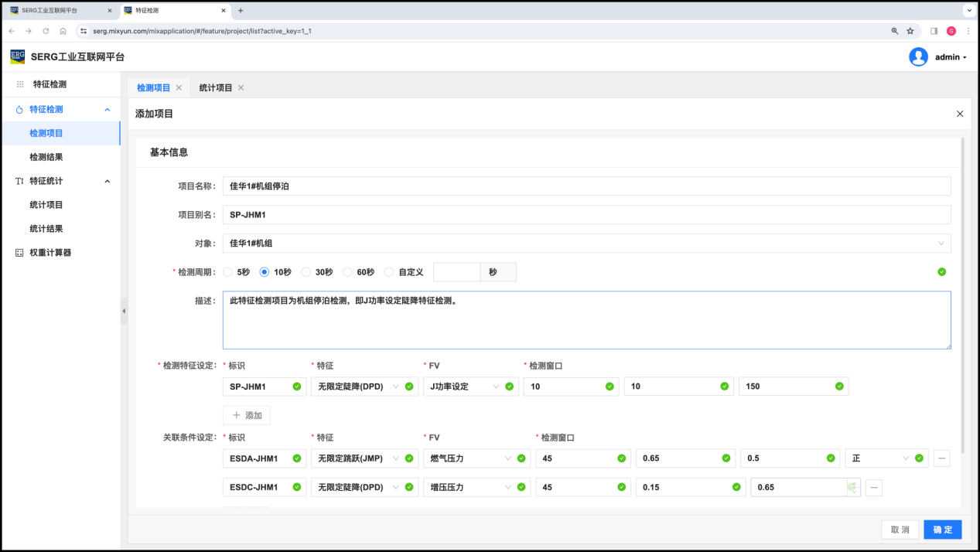The width and height of the screenshot is (980, 552).
Task: Switch to the 统计项目 tab
Action: tap(216, 88)
